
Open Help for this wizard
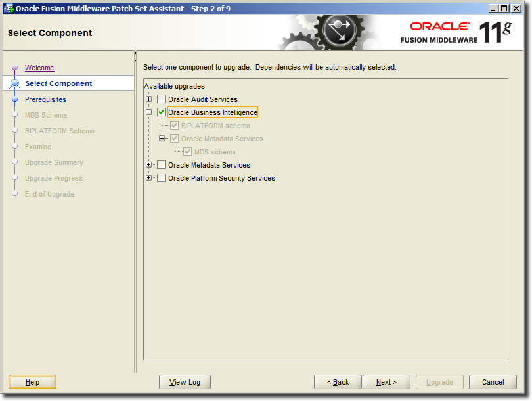[33, 382]
